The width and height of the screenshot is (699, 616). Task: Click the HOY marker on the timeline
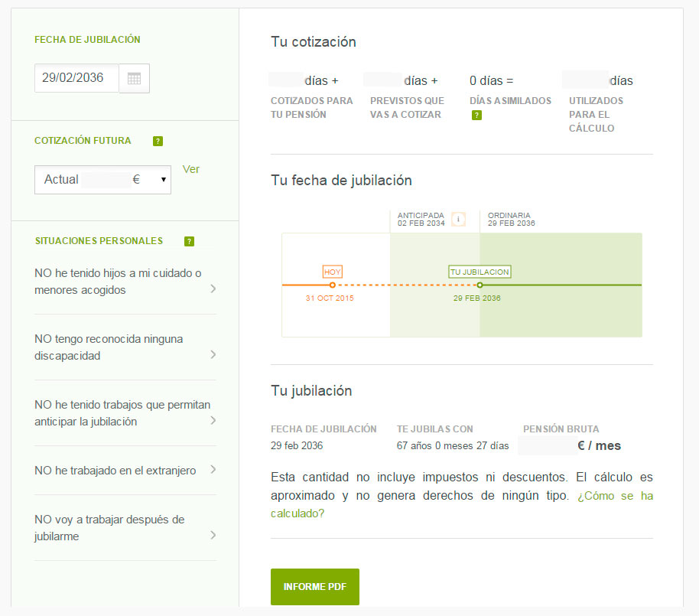332,271
